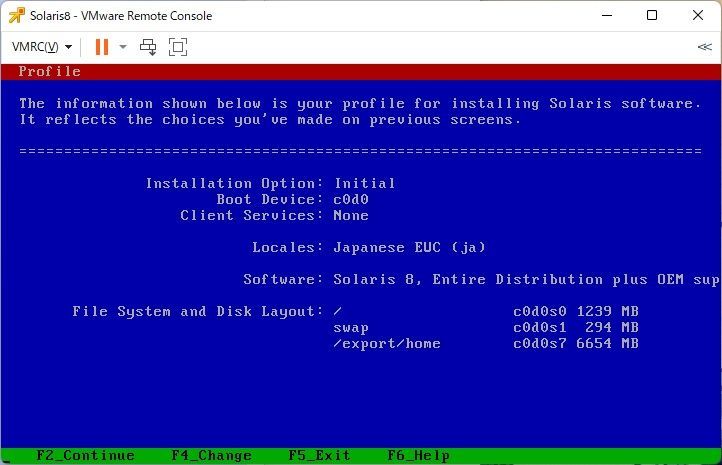722x465 pixels.
Task: Select F5_Exit at the bottom
Action: pos(319,455)
